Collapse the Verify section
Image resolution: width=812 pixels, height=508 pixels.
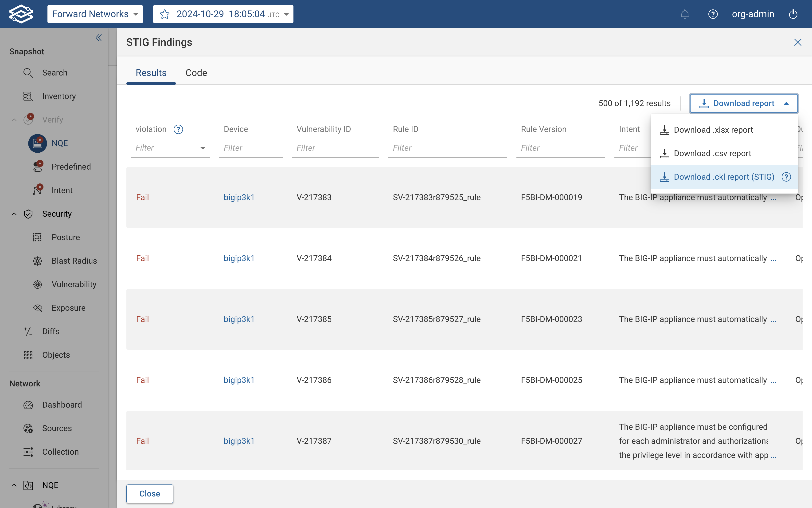(14, 120)
